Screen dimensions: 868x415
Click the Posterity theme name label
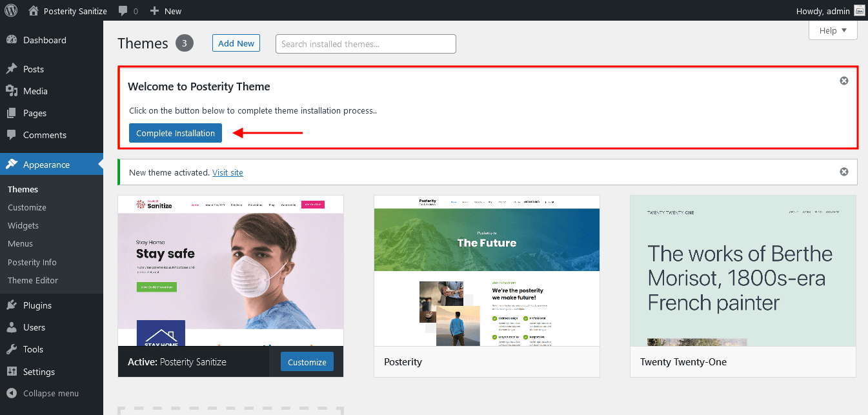pyautogui.click(x=403, y=362)
